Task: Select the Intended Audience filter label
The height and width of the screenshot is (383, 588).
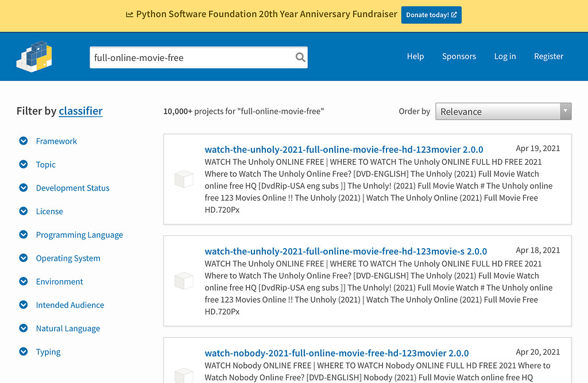Action: [70, 305]
